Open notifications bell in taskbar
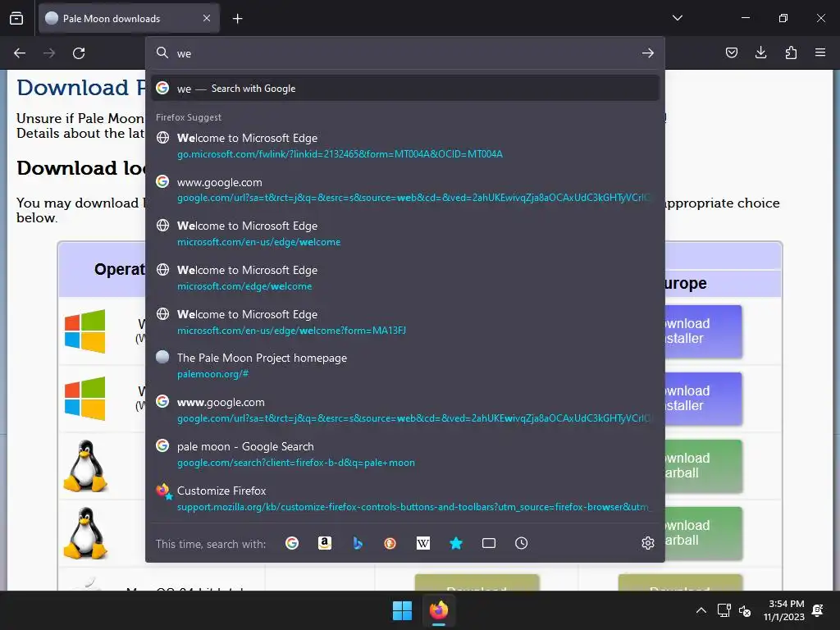Image resolution: width=840 pixels, height=630 pixels. 818,610
